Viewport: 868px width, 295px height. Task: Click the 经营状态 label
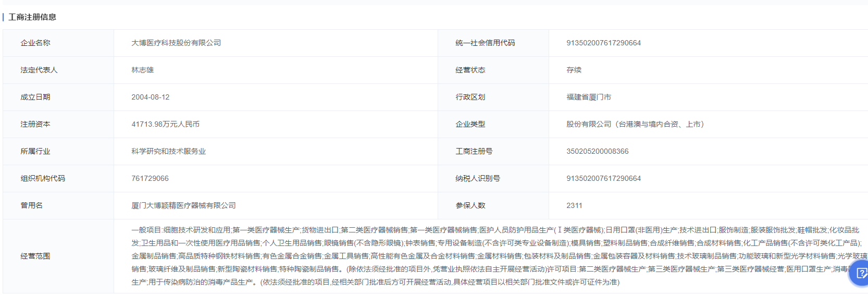pos(470,70)
